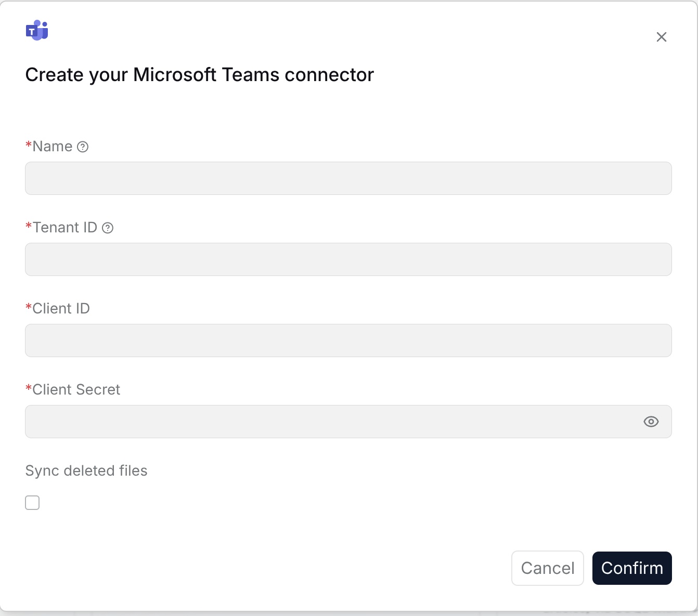Click the Microsoft Teams logo icon
The height and width of the screenshot is (616, 698).
pos(37,30)
